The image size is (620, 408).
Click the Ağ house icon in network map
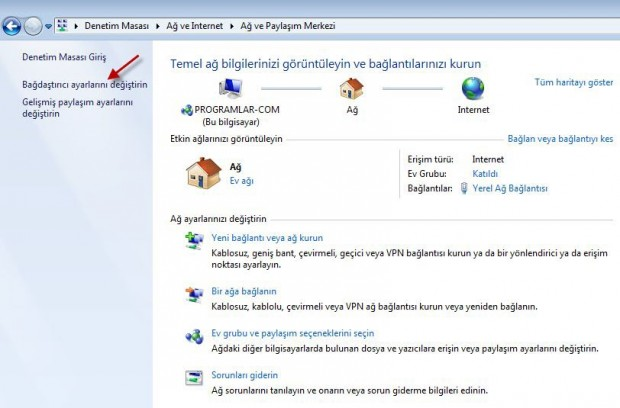(351, 89)
